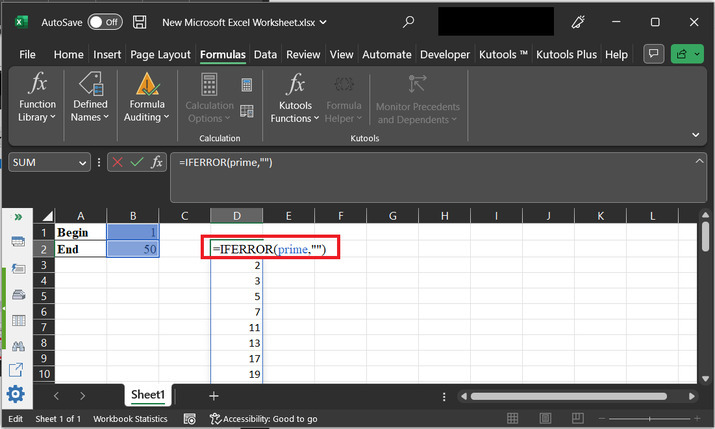Click the cell showing 11 in column D

click(x=237, y=327)
